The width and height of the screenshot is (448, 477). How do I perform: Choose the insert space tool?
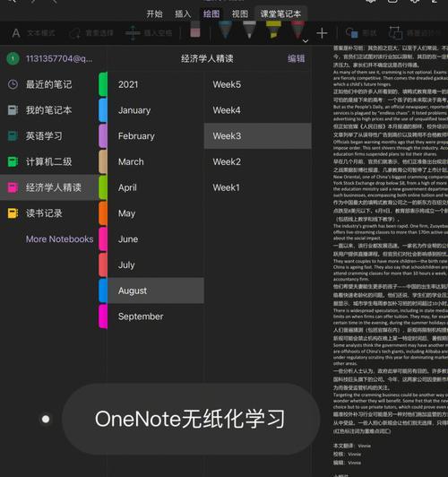click(149, 33)
